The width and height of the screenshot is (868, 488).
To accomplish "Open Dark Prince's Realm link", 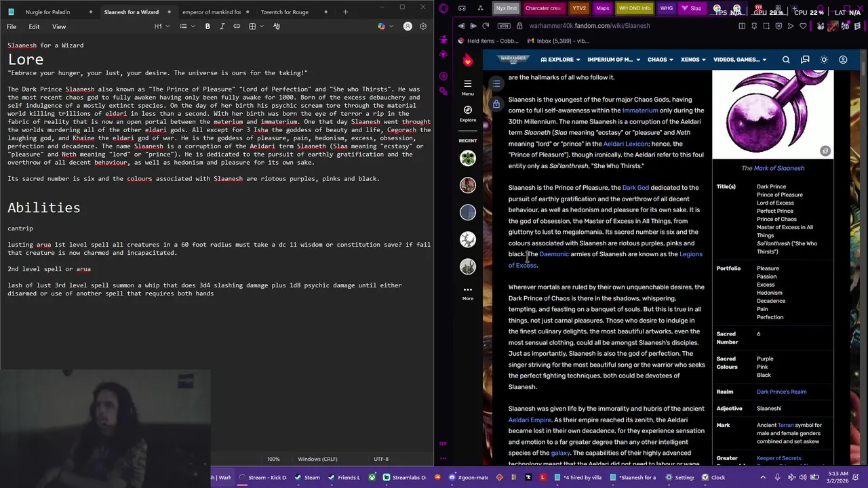I will pos(781,392).
